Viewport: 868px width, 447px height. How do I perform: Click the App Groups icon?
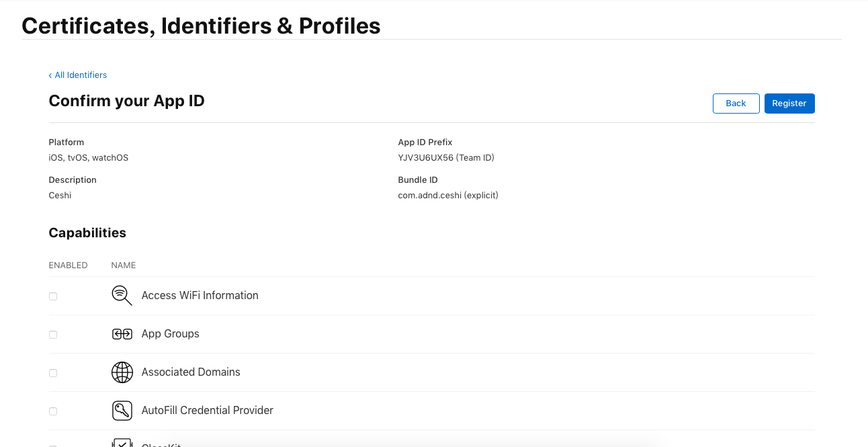coord(122,334)
